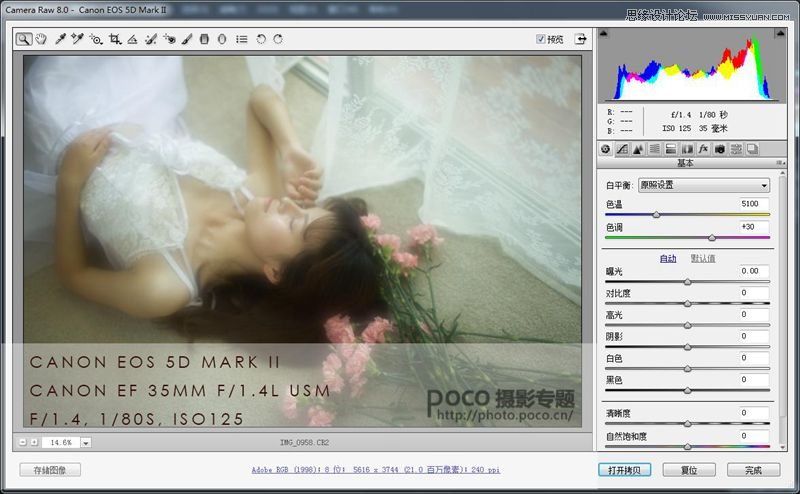Open the Presets panel tab
800x494 pixels.
click(736, 149)
